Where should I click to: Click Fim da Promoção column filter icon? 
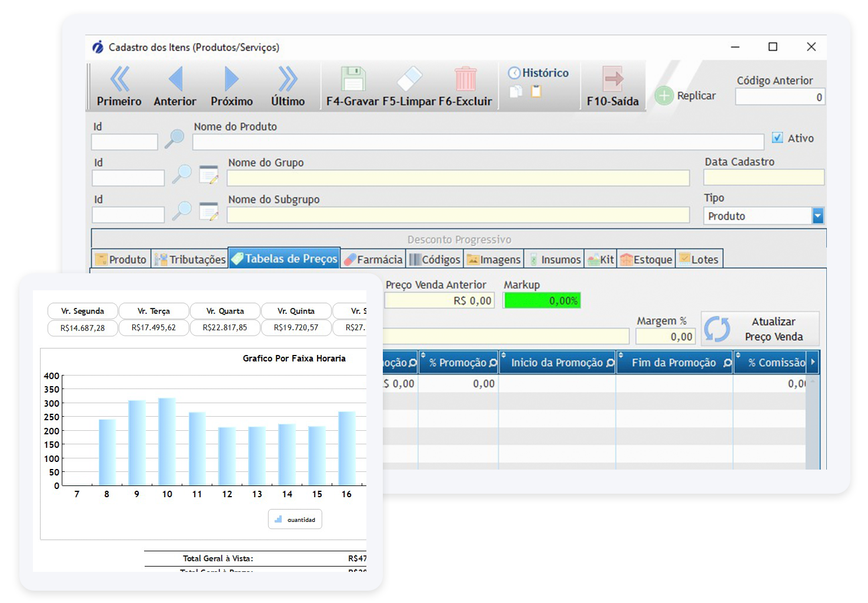(727, 363)
